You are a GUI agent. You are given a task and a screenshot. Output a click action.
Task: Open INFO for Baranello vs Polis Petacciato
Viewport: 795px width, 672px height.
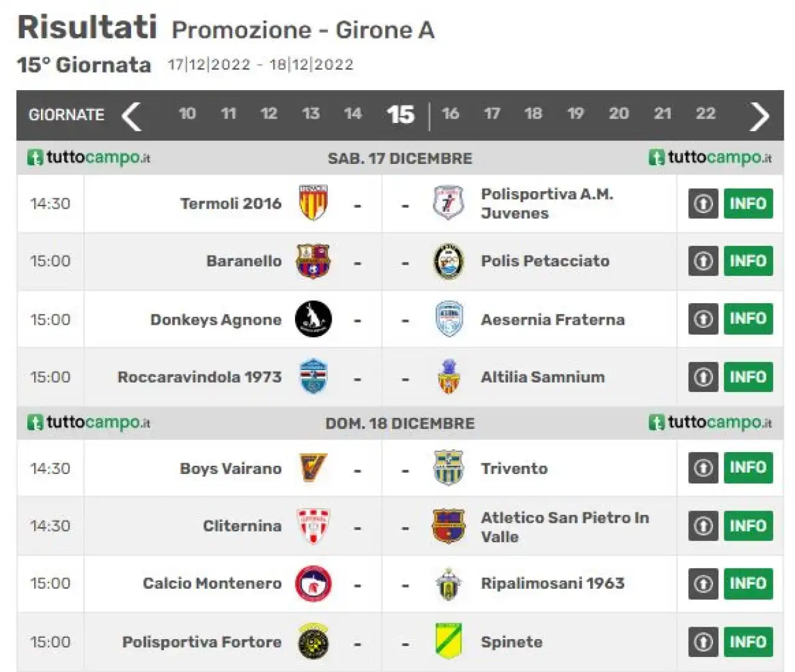point(748,261)
